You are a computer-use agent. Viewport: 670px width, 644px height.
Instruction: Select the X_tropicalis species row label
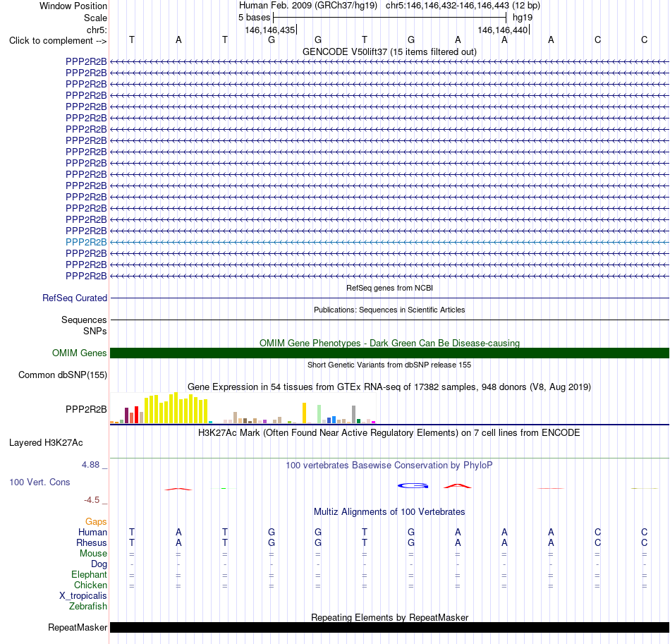coord(83,596)
